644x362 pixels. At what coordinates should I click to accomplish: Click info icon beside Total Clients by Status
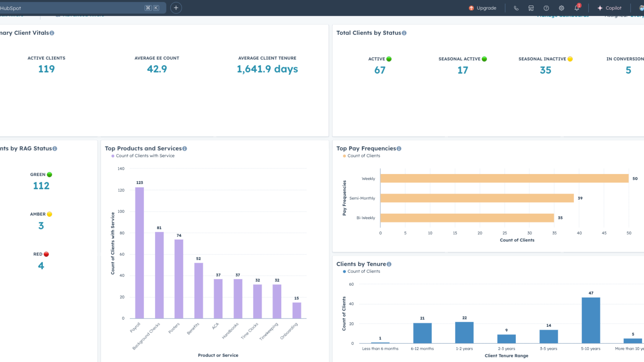click(404, 33)
